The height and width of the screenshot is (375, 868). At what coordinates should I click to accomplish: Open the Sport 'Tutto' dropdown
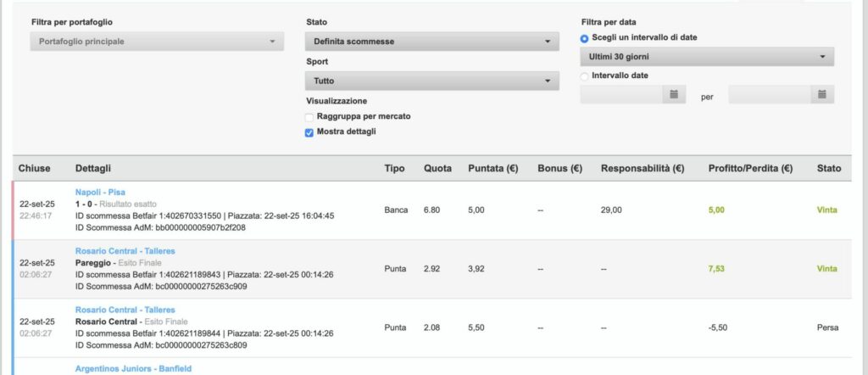coord(431,81)
